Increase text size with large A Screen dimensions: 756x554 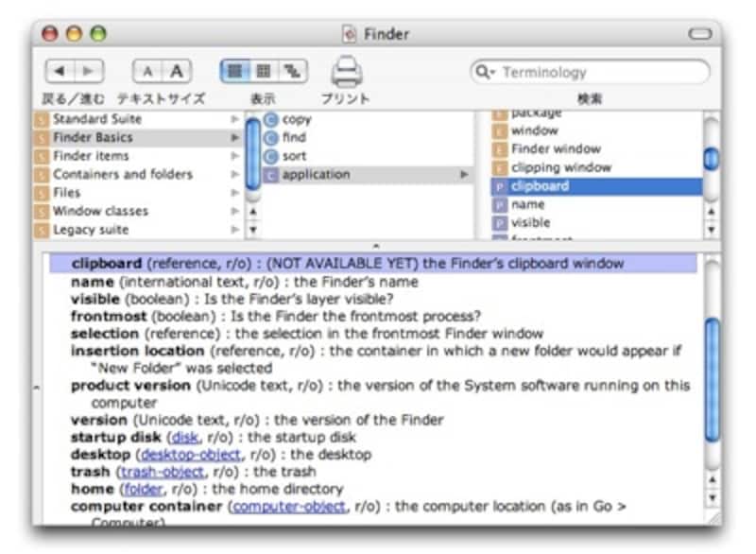176,71
